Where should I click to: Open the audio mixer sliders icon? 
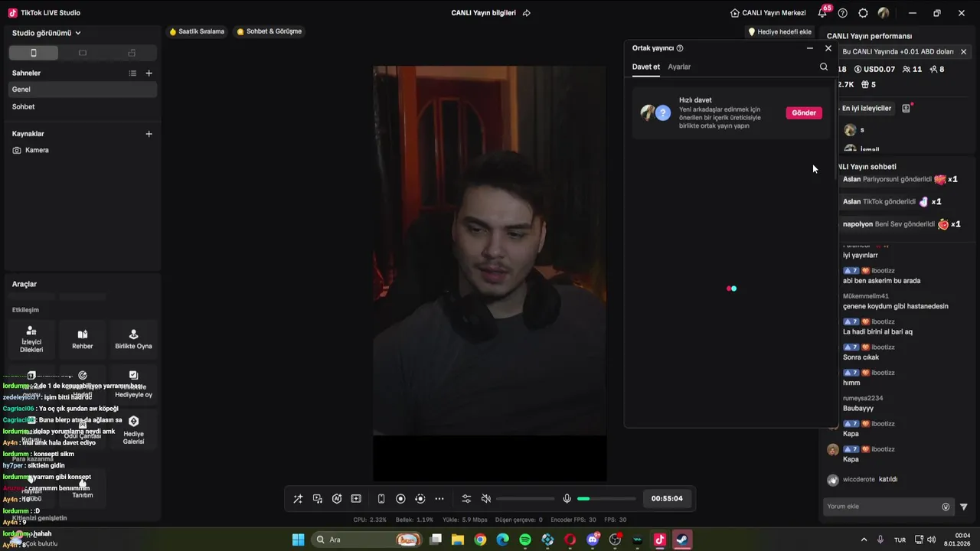coord(466,499)
